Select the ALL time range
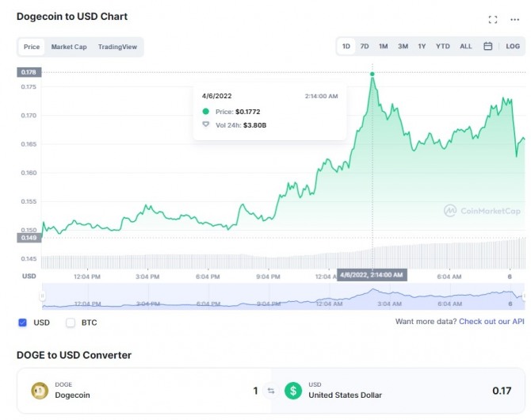 coord(466,46)
